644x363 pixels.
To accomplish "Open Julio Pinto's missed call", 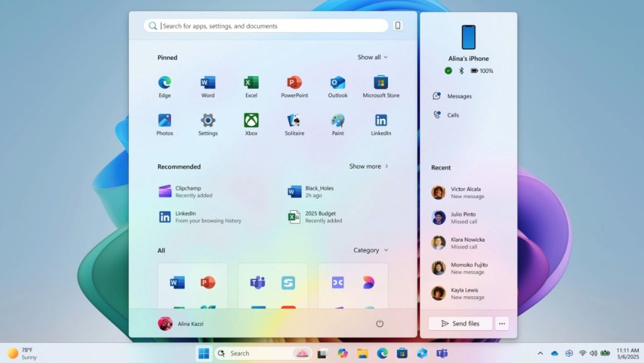I will tap(454, 218).
